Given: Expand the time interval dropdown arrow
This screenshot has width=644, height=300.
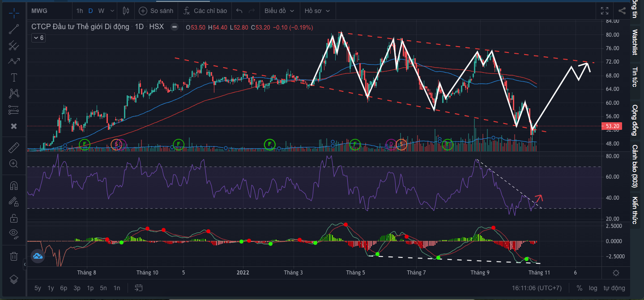Looking at the screenshot, I should point(112,11).
